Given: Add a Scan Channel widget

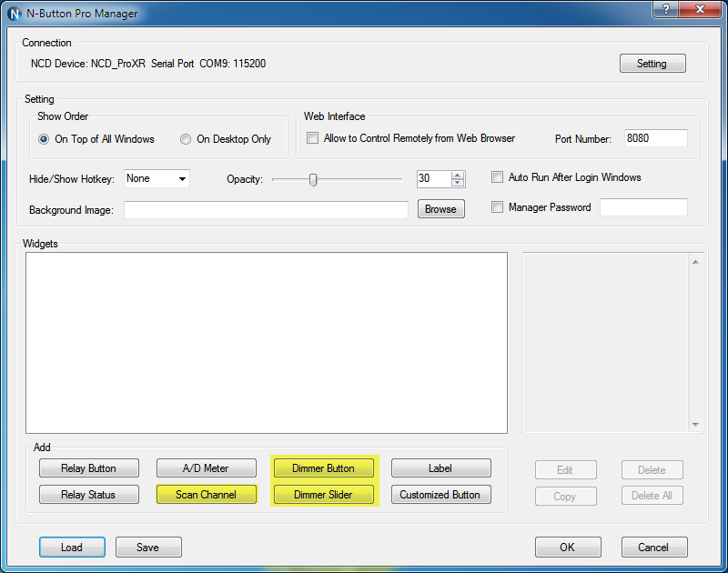Looking at the screenshot, I should click(207, 495).
